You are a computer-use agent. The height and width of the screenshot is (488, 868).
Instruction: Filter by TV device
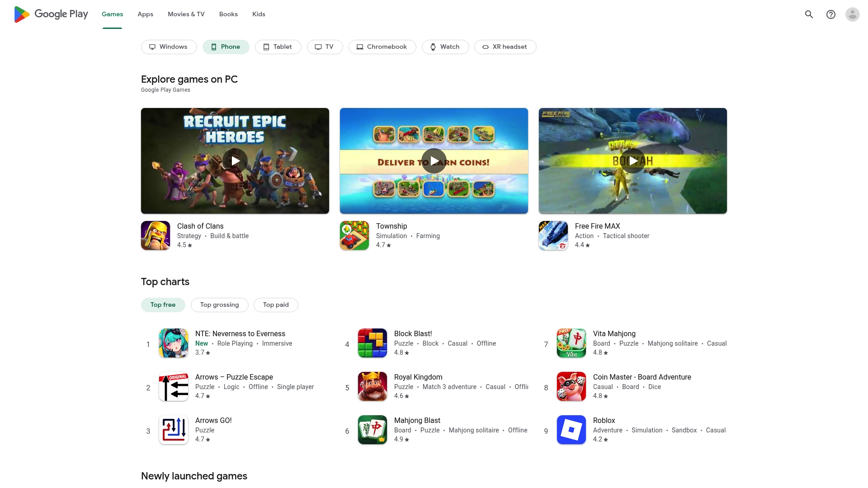point(325,47)
